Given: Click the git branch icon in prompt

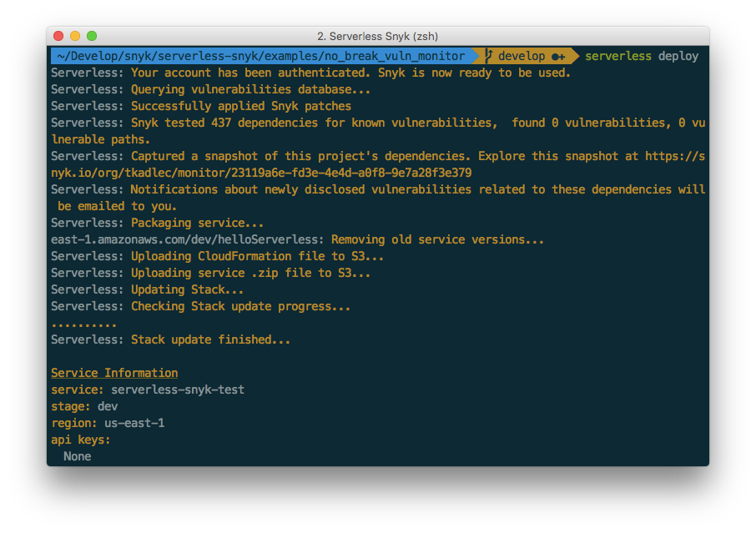Looking at the screenshot, I should point(488,56).
